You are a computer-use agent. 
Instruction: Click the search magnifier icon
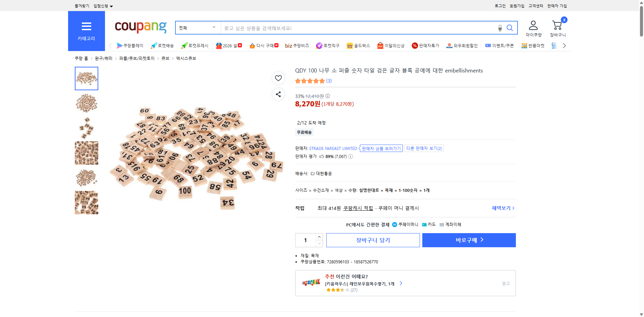tap(510, 28)
